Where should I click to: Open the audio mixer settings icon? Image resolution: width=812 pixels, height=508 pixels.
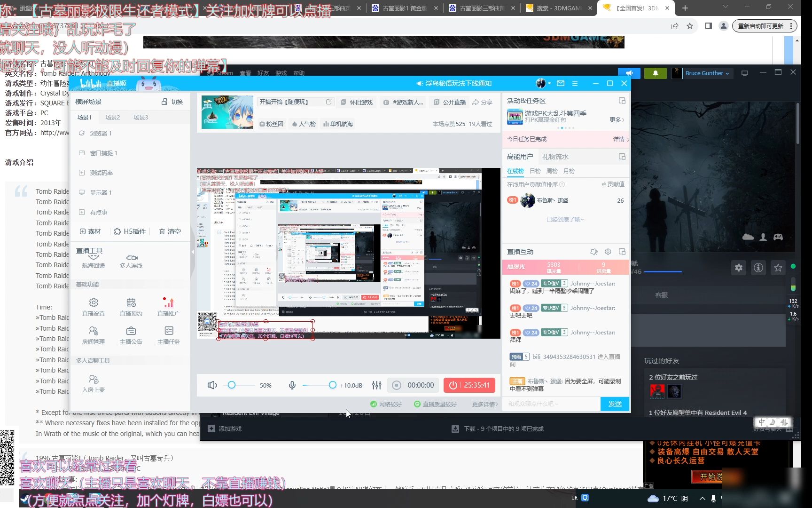click(377, 385)
